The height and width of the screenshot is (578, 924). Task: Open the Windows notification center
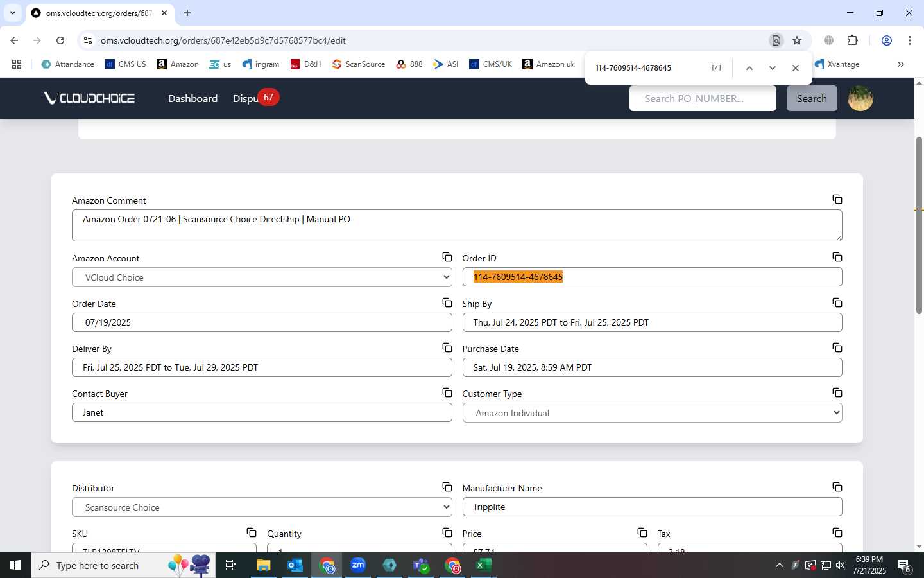point(904,566)
